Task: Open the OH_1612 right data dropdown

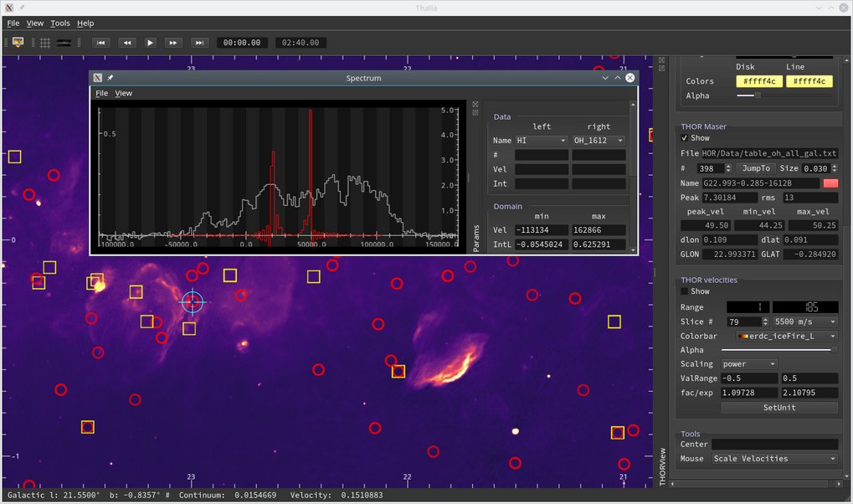Action: [598, 141]
